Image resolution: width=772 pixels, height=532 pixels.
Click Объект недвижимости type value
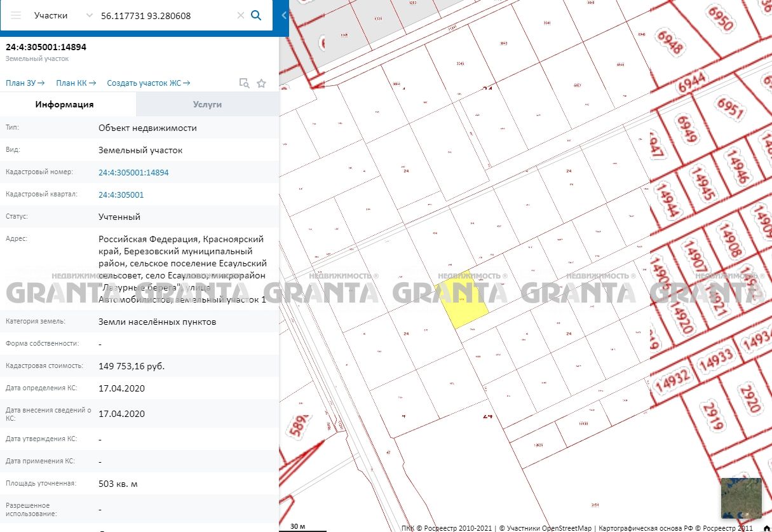pyautogui.click(x=147, y=128)
